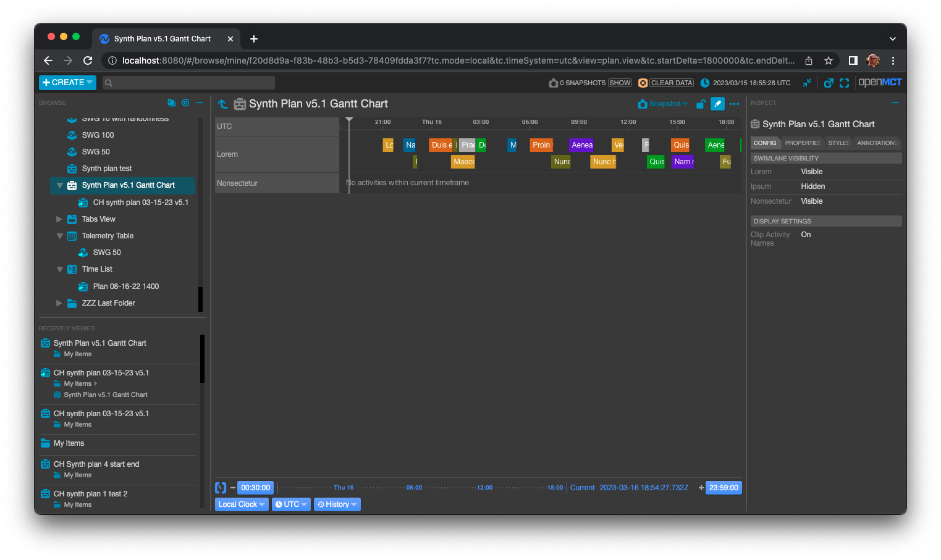Bookmark this page with star icon
The image size is (941, 560).
tap(829, 61)
